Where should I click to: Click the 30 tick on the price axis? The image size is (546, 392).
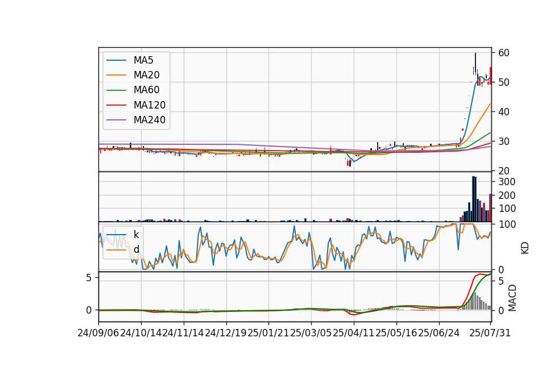[x=504, y=141]
